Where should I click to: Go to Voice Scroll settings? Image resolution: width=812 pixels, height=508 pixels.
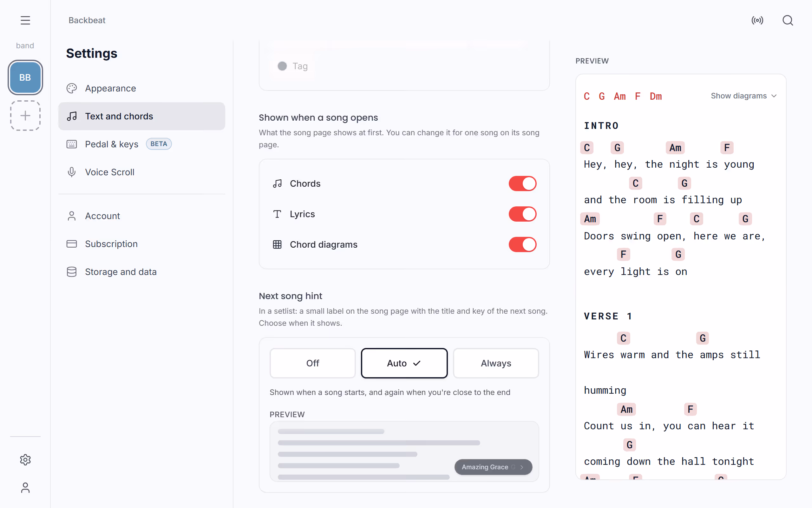(x=141, y=172)
